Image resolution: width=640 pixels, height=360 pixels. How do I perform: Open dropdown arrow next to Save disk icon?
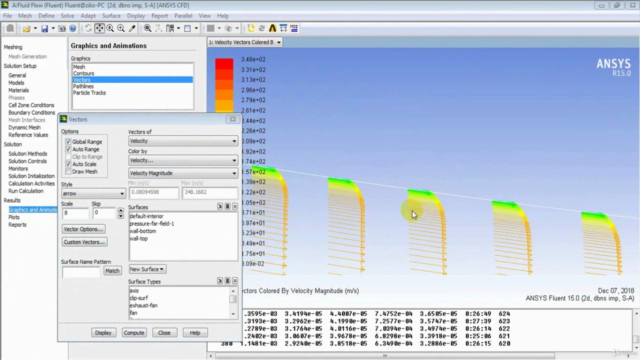click(x=53, y=29)
